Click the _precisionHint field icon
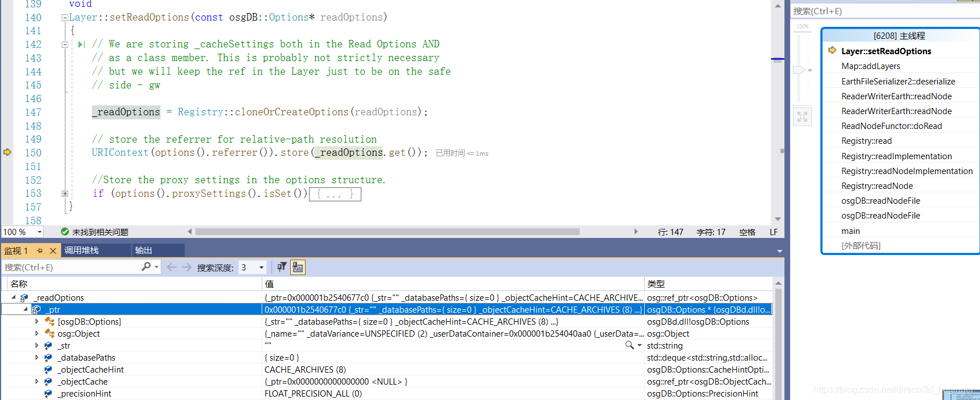980x400 pixels. [x=48, y=394]
